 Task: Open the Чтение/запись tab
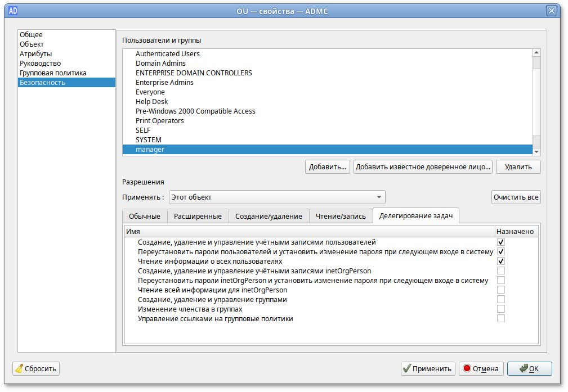click(x=341, y=216)
